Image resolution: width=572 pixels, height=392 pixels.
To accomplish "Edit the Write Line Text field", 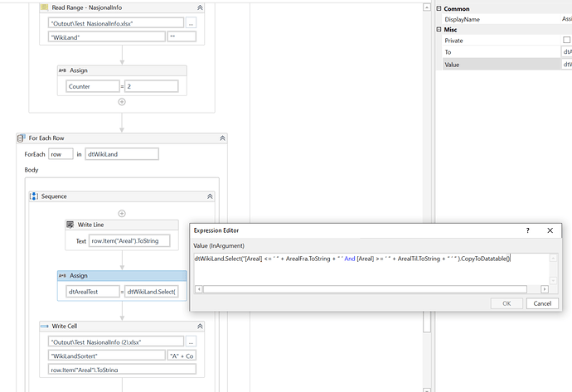I will click(129, 240).
